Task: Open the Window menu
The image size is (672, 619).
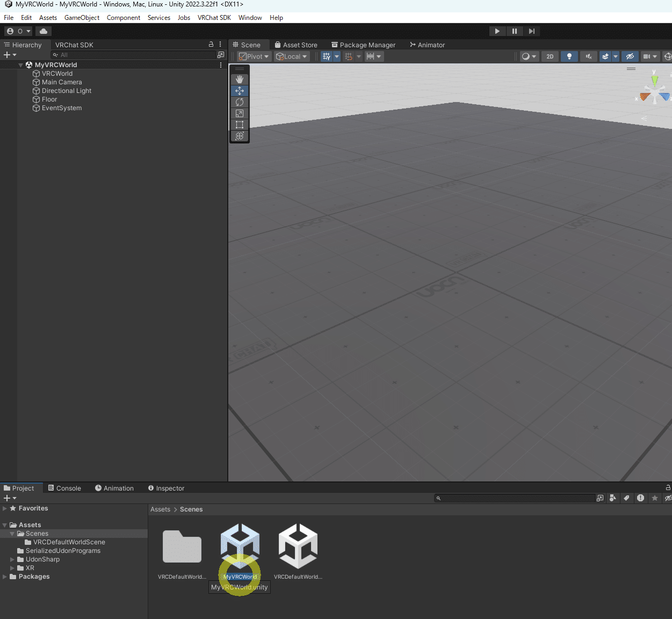Action: (x=250, y=18)
